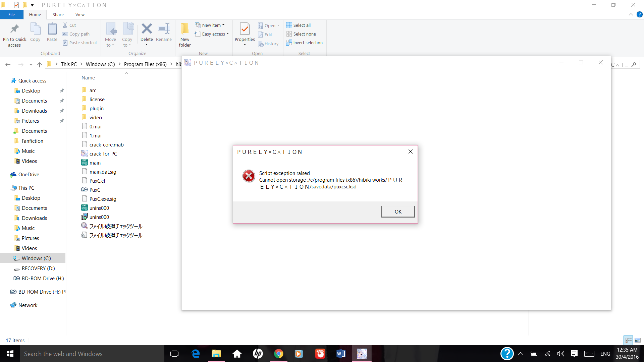Image resolution: width=644 pixels, height=362 pixels.
Task: Open Quick access in navigation pane
Action: (x=32, y=80)
